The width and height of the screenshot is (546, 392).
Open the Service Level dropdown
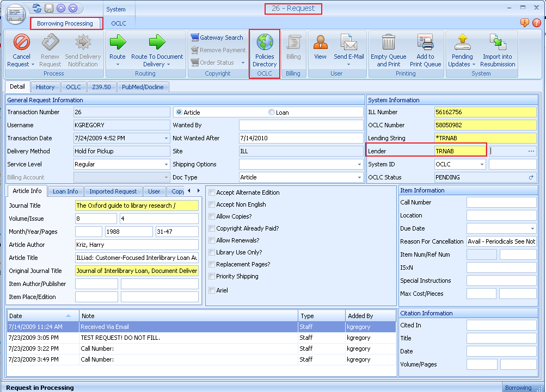pos(167,164)
